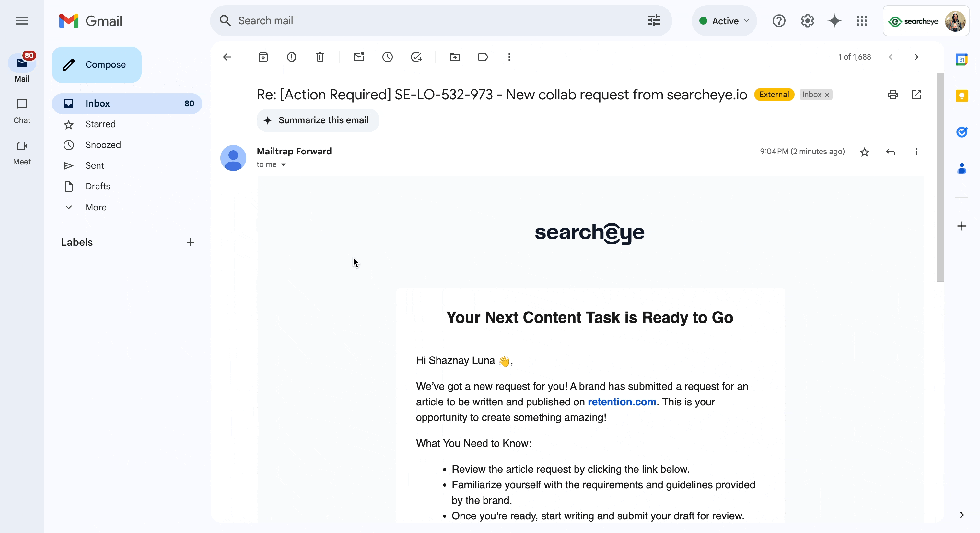Expand More in the left sidebar
The height and width of the screenshot is (533, 980).
click(96, 207)
